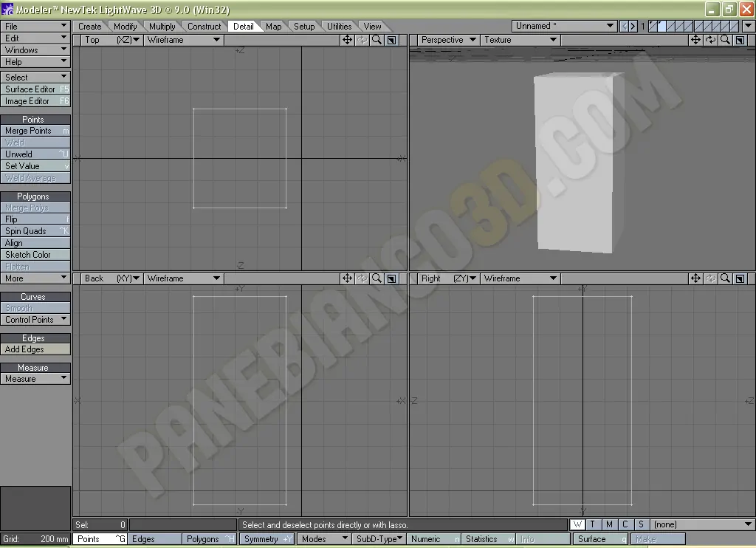
Task: Open the Top (XZ) view type dropdown
Action: (x=111, y=40)
